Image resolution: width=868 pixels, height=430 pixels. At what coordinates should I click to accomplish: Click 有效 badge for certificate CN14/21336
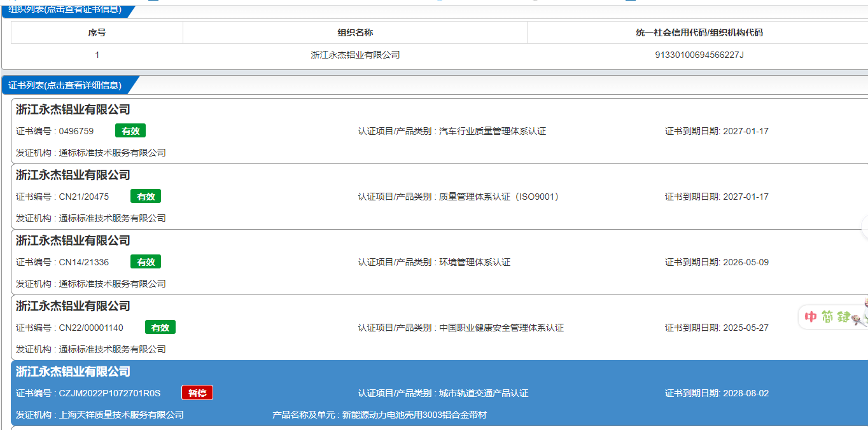tap(146, 262)
